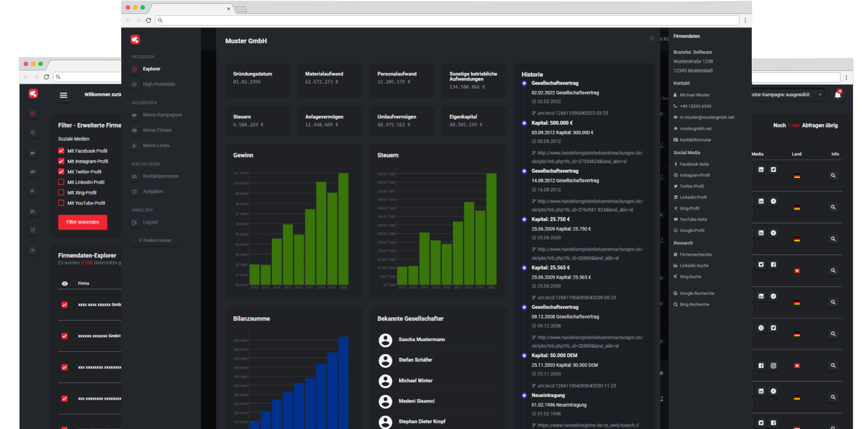
Task: Open the Explorer compass icon in sidebar
Action: point(134,69)
